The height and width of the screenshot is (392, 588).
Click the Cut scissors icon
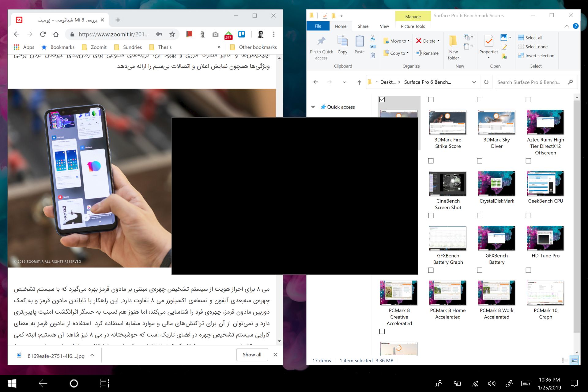pyautogui.click(x=373, y=38)
